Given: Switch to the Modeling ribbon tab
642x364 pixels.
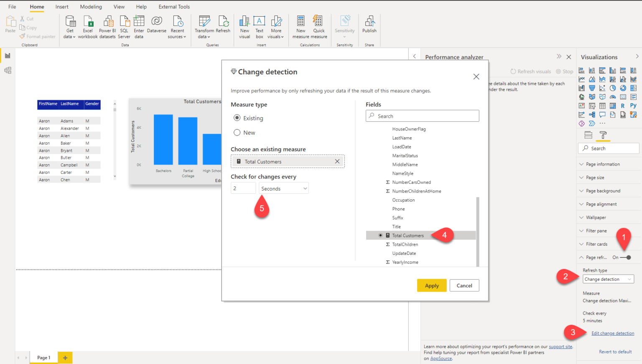Looking at the screenshot, I should [x=91, y=6].
